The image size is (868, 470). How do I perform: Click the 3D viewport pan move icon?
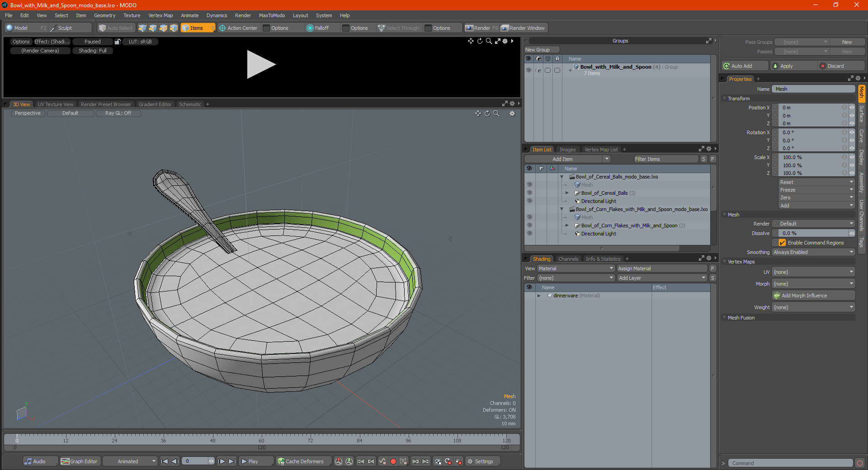pos(478,113)
